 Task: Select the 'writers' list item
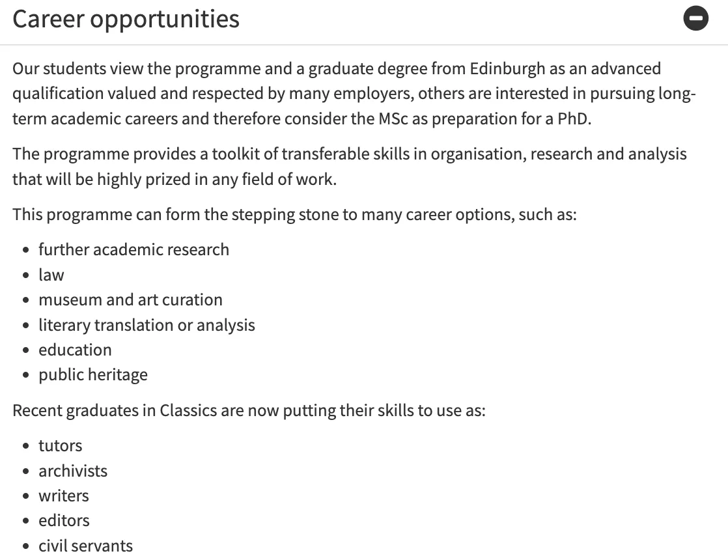point(64,496)
